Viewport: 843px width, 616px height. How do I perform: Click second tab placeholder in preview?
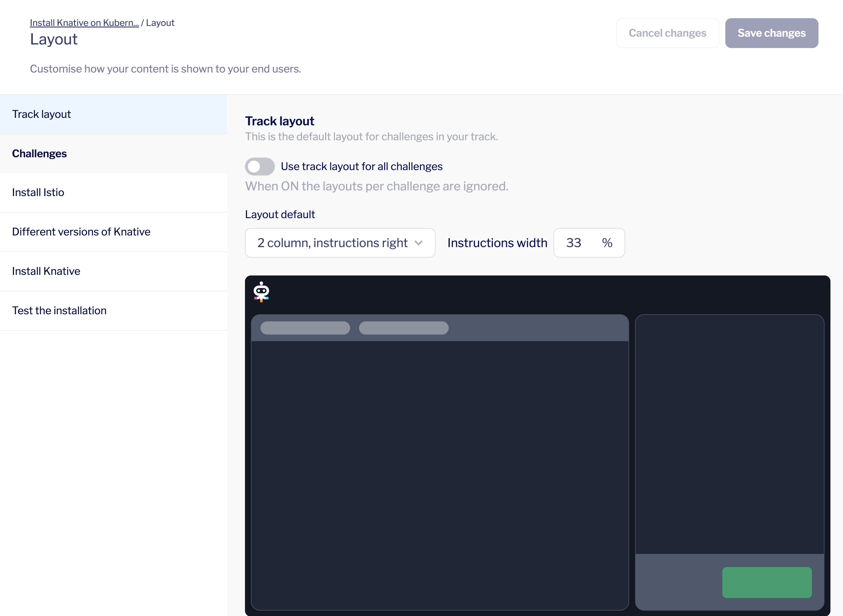coord(403,328)
